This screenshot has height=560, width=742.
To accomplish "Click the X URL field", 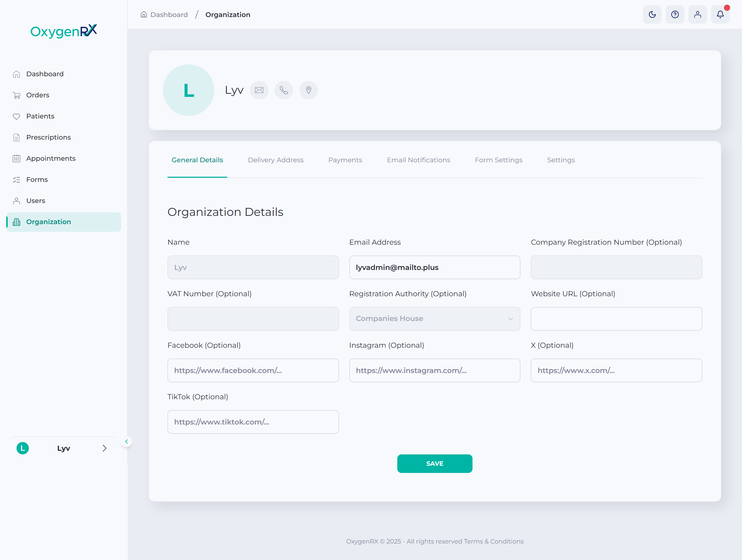I will tap(616, 370).
